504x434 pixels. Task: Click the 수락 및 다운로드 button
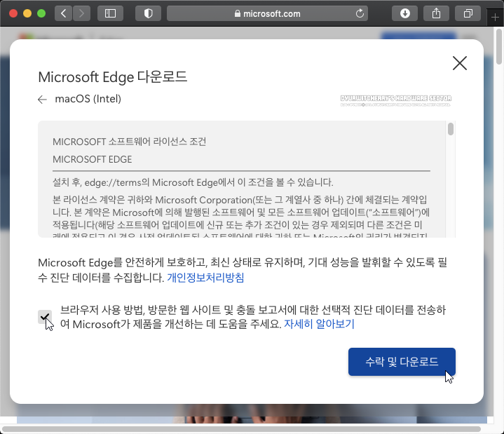coord(402,362)
